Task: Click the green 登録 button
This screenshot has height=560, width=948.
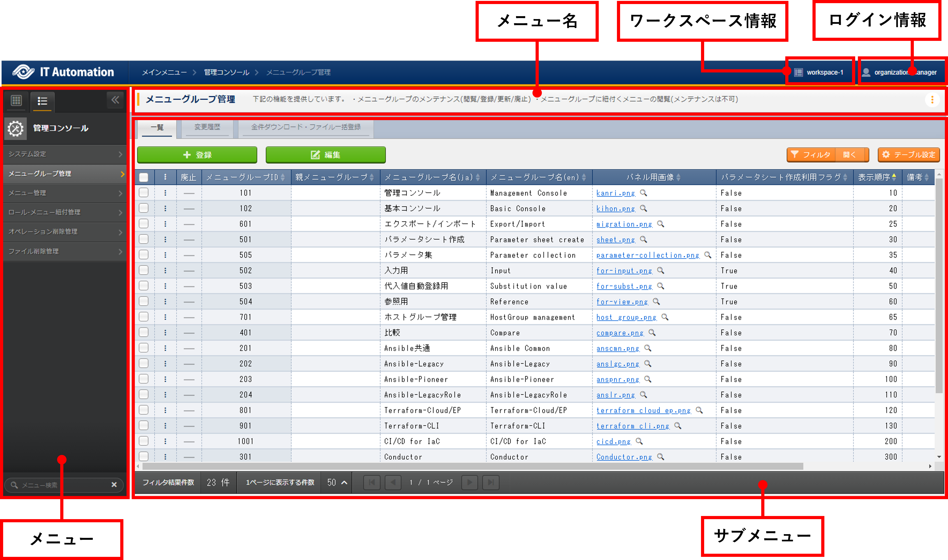Action: pyautogui.click(x=197, y=155)
